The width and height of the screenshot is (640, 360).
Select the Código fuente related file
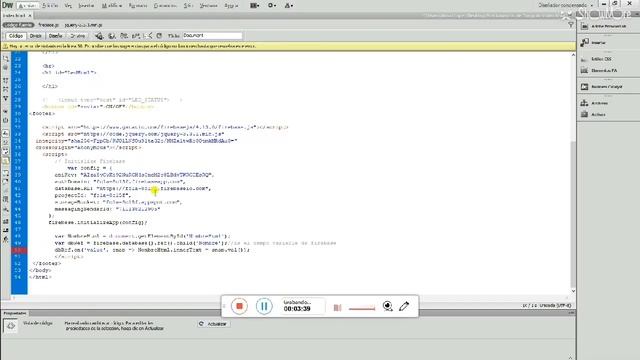18,25
